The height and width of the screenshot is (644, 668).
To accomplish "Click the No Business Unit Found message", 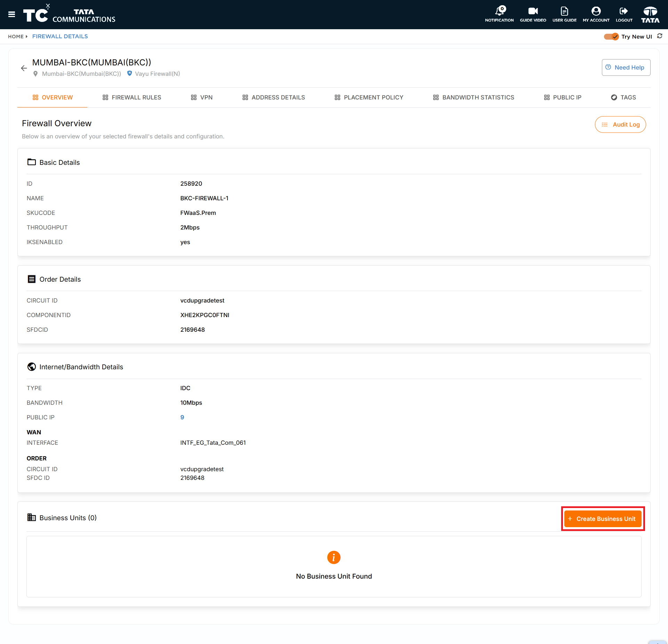I will tap(334, 576).
